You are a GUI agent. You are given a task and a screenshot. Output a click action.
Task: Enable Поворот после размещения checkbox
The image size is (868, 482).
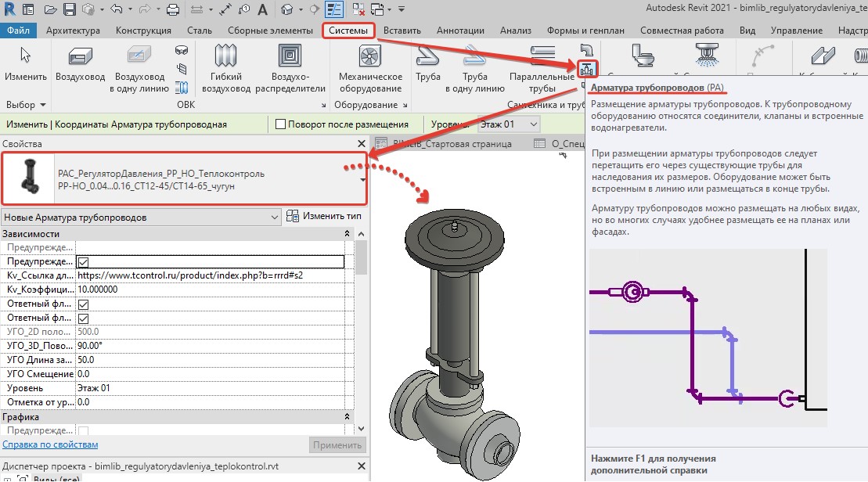281,124
